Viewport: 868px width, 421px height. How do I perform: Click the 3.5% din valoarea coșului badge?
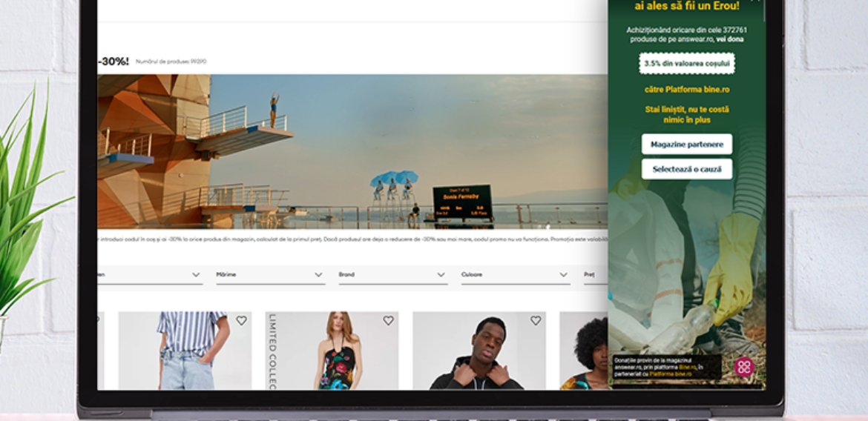(687, 64)
